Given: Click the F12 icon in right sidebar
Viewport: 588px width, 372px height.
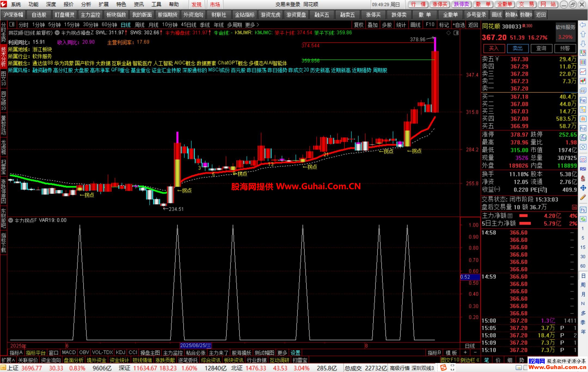Looking at the screenshot, I should (x=583, y=128).
